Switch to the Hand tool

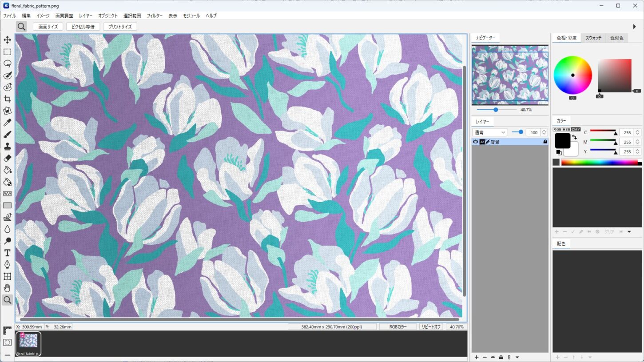[7, 288]
